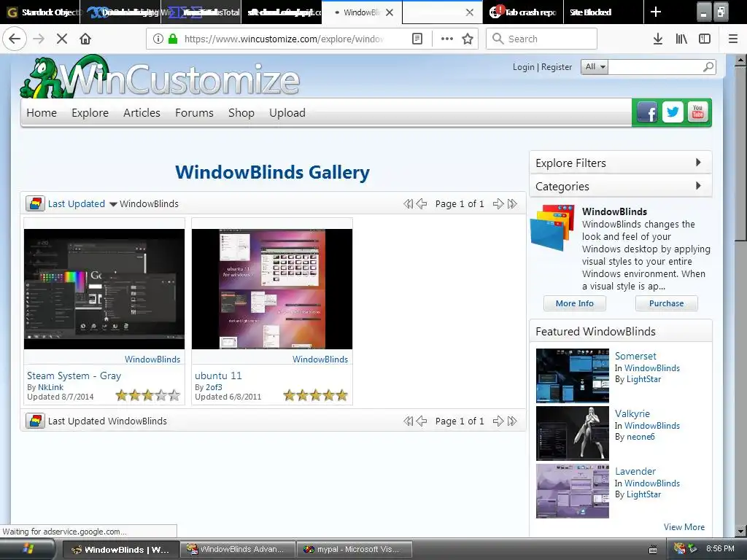Image resolution: width=747 pixels, height=560 pixels.
Task: Go to the Home nav item
Action: point(42,113)
